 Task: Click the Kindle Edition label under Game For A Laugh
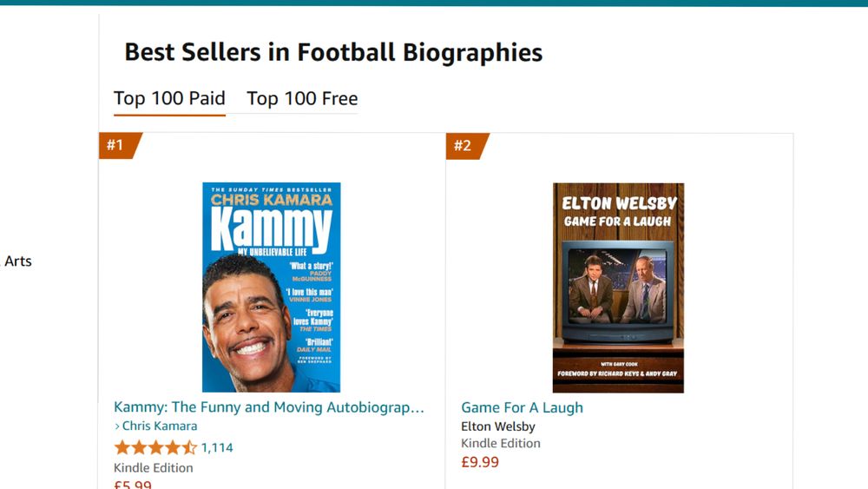point(501,444)
